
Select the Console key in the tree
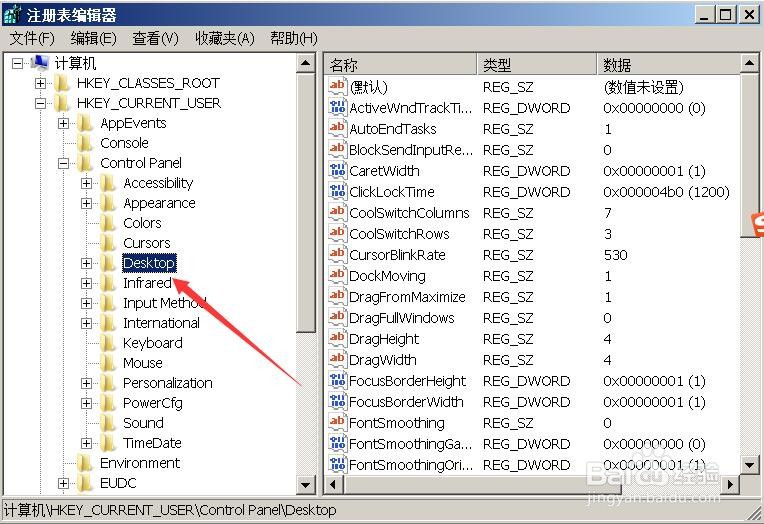[124, 143]
